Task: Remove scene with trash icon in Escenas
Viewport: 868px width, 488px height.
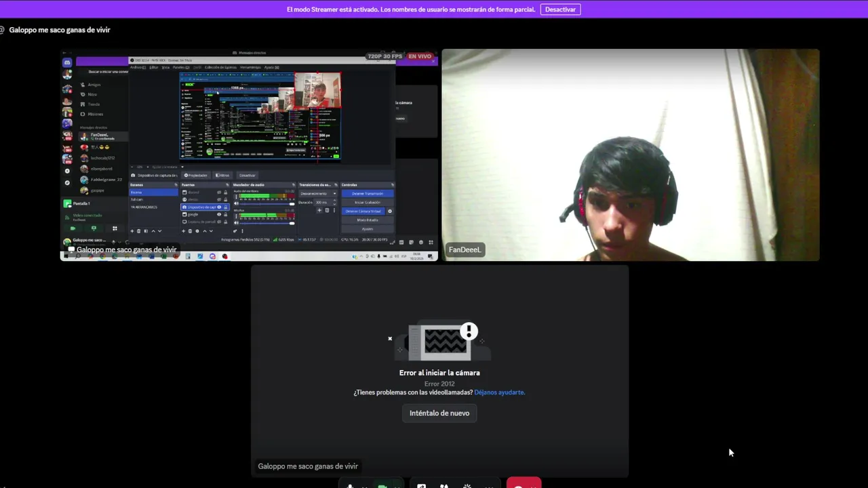Action: tap(138, 231)
